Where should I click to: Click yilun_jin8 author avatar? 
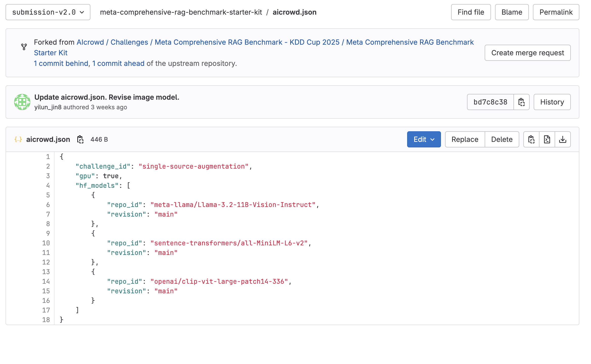[22, 102]
